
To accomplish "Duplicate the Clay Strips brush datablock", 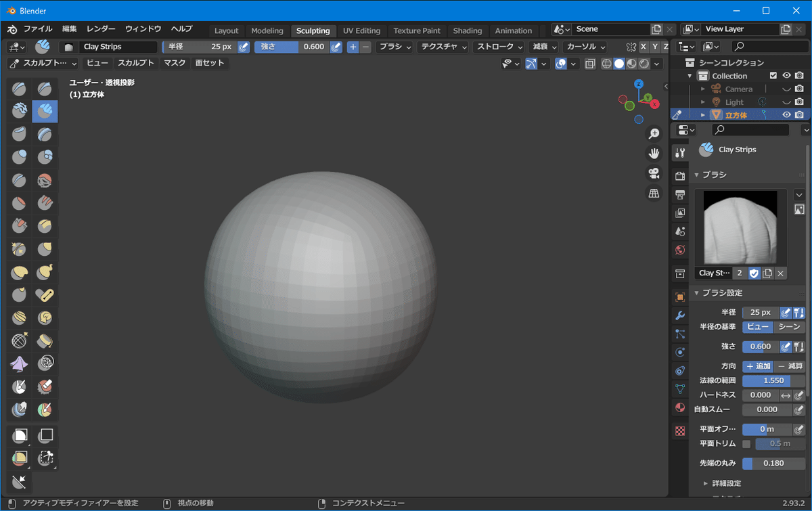I will (767, 273).
